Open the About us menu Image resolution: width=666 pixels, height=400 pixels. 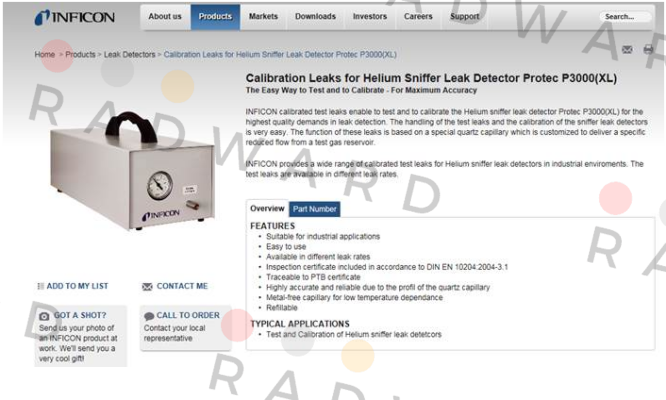click(x=165, y=17)
